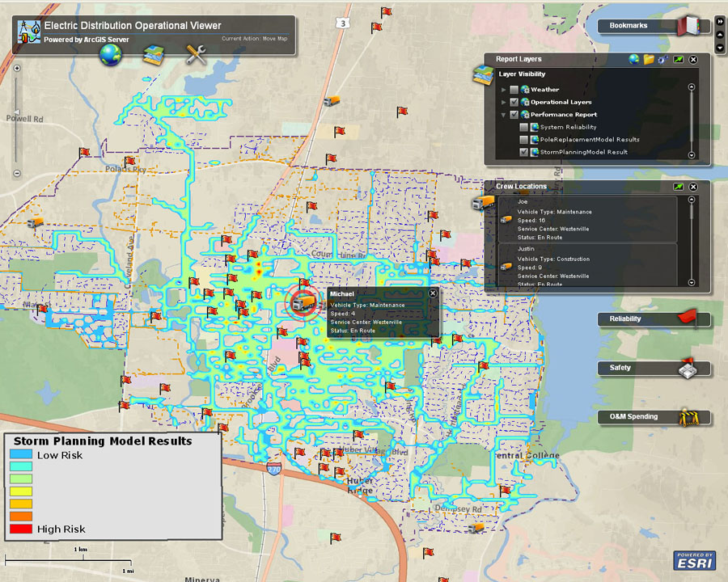Click the StormPlanningModel Result layer icon

pos(535,152)
